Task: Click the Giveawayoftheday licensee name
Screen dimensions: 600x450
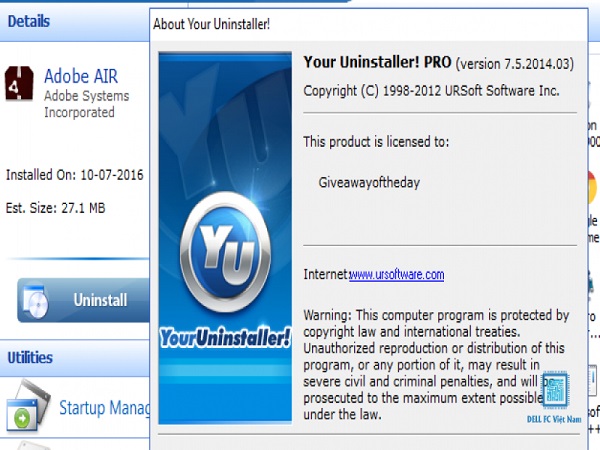Action: (369, 183)
